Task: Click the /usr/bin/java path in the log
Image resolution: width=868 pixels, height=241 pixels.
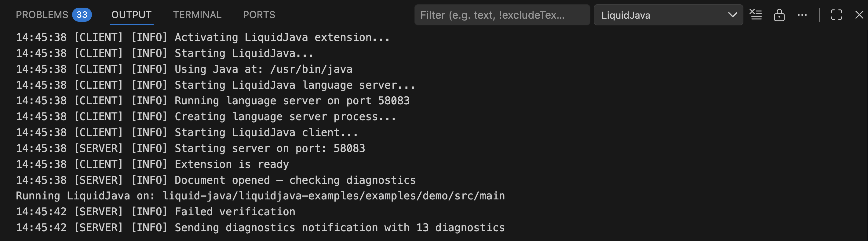Action: pos(311,69)
